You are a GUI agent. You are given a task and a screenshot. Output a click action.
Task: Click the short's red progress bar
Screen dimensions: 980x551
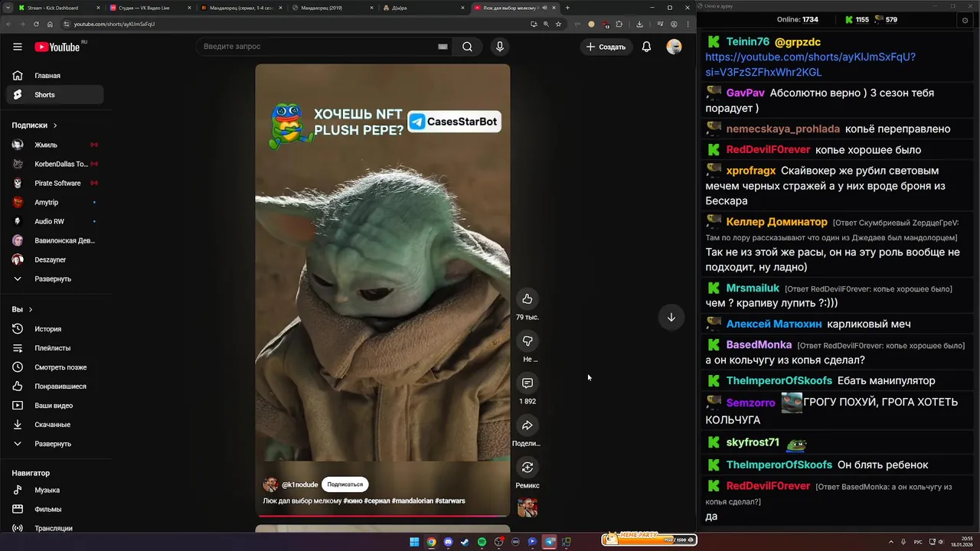(382, 516)
